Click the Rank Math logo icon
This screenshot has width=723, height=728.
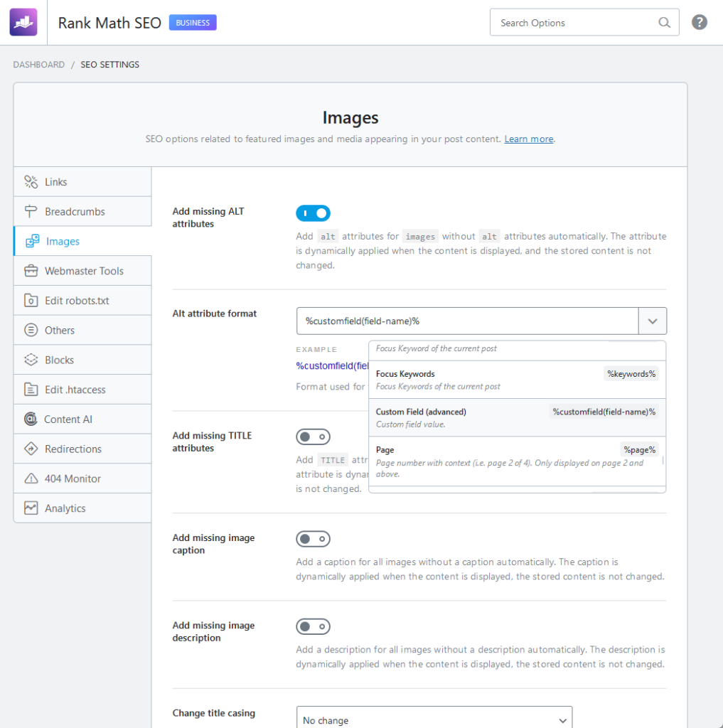tap(23, 22)
